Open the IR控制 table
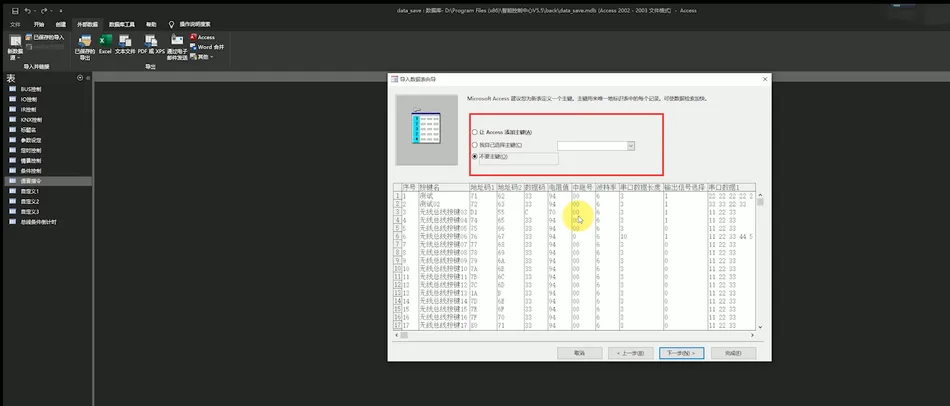950x406 pixels. pos(28,110)
